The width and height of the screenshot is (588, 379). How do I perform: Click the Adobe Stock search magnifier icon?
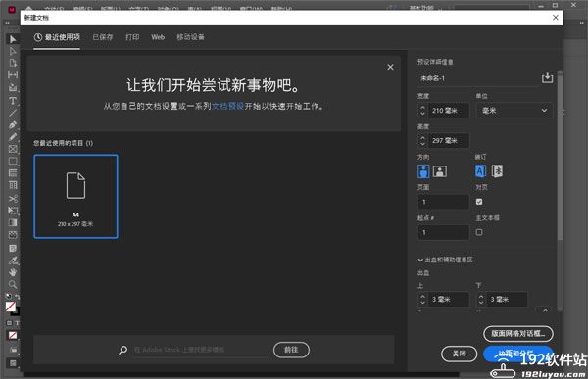click(x=122, y=351)
